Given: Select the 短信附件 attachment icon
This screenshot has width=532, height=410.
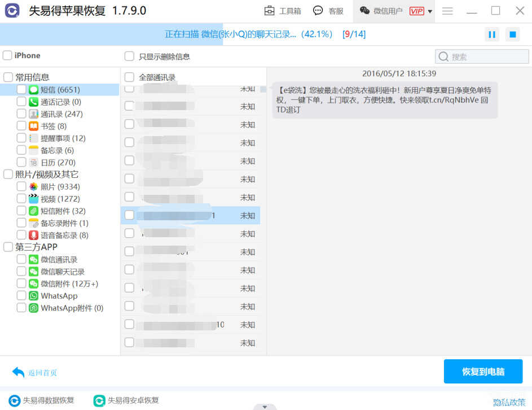Looking at the screenshot, I should [33, 211].
